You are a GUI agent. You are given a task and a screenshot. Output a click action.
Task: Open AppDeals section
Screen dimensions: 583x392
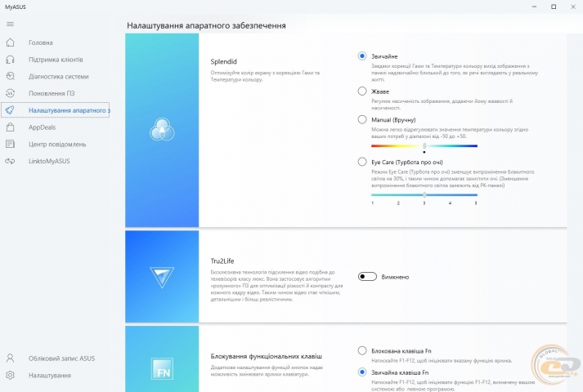coord(42,127)
